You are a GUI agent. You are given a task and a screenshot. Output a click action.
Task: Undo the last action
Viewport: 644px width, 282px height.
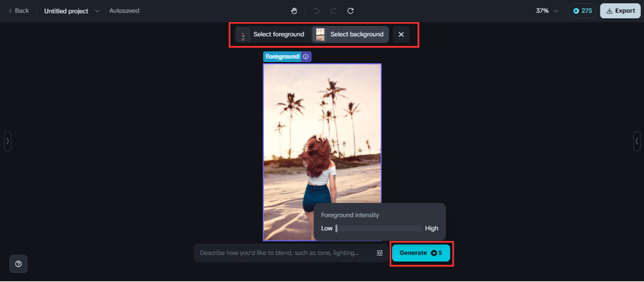pos(316,11)
